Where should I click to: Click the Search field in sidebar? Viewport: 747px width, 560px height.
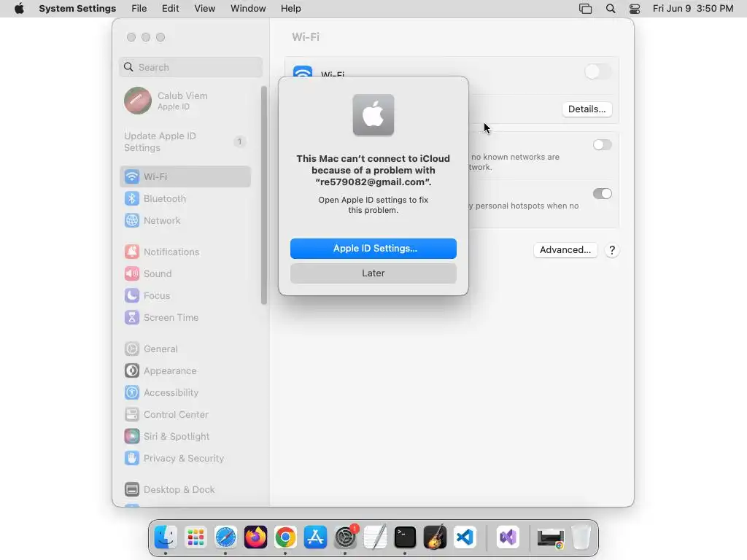[190, 67]
